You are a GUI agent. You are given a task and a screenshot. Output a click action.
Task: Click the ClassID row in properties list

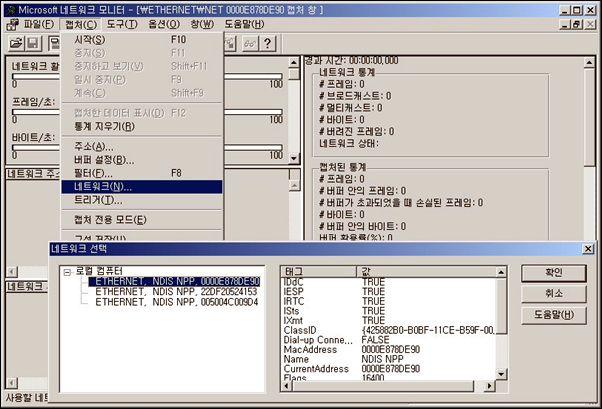pyautogui.click(x=389, y=330)
